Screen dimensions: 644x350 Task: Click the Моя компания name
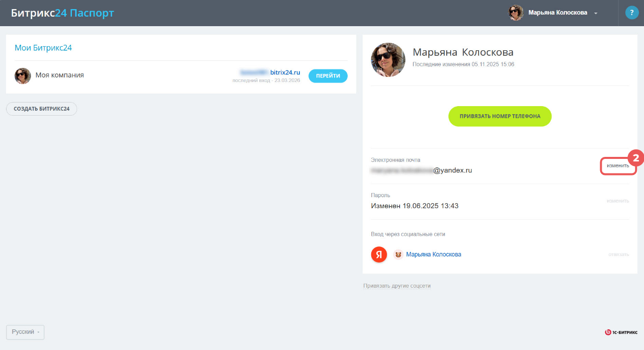pyautogui.click(x=59, y=75)
